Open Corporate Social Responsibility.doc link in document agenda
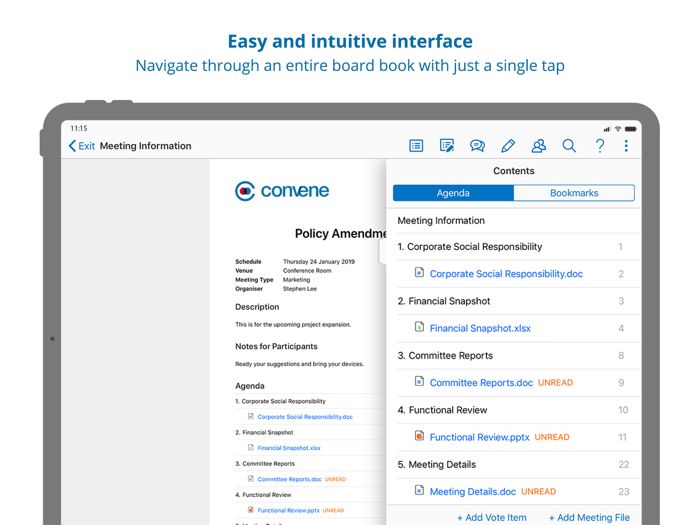 point(305,417)
